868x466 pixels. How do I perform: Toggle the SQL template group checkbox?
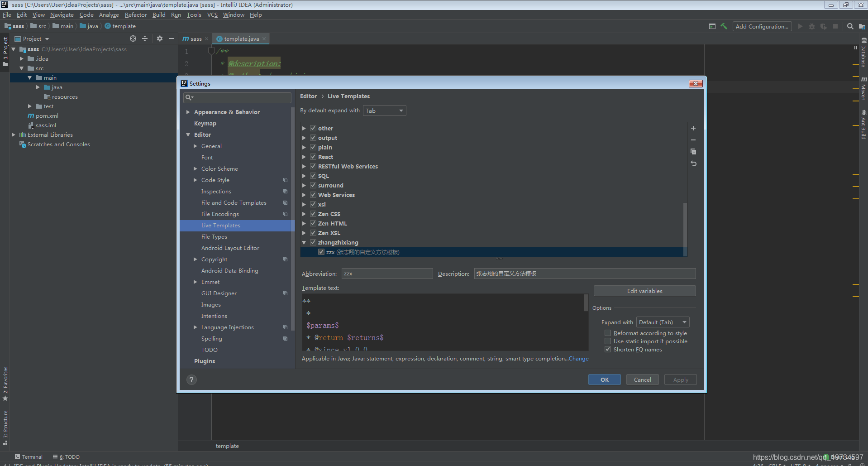[313, 176]
